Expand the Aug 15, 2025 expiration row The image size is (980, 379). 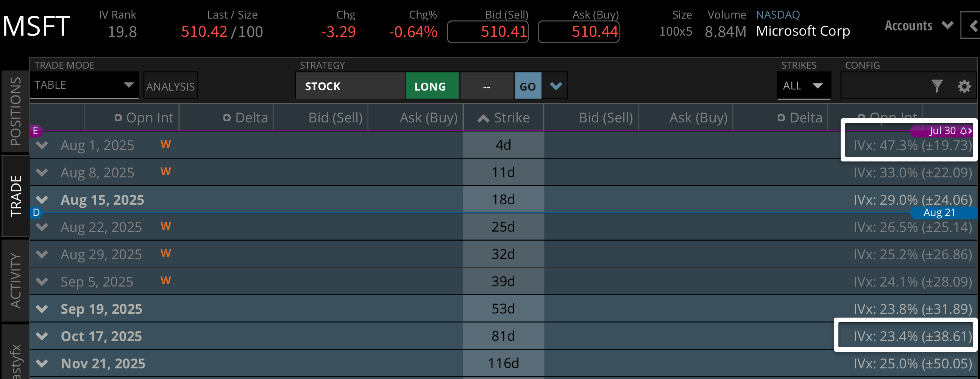tap(42, 199)
